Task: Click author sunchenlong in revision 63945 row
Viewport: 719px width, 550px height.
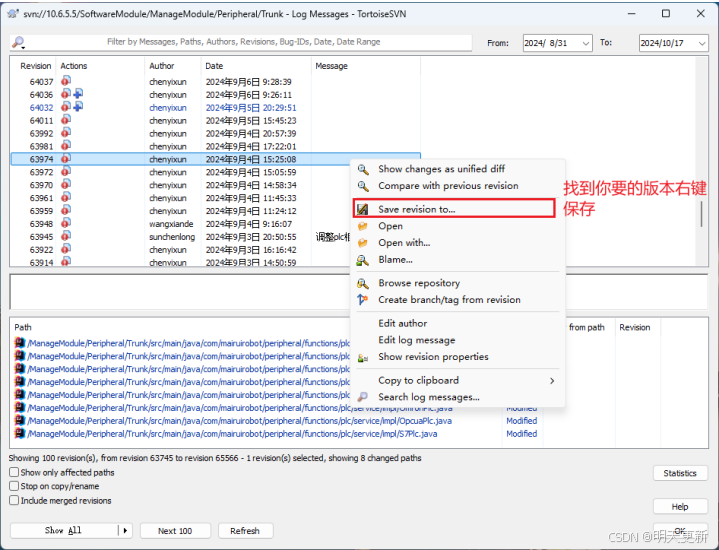Action: coord(172,237)
